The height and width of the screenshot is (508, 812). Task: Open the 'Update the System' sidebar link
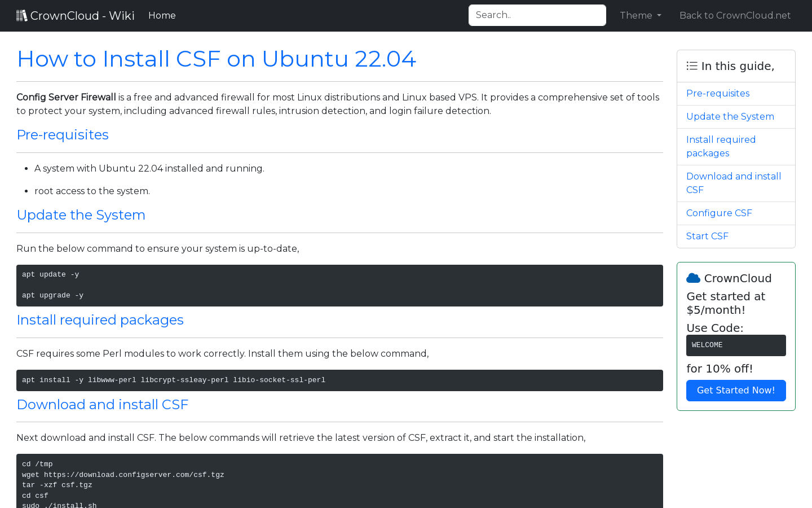coord(730,116)
